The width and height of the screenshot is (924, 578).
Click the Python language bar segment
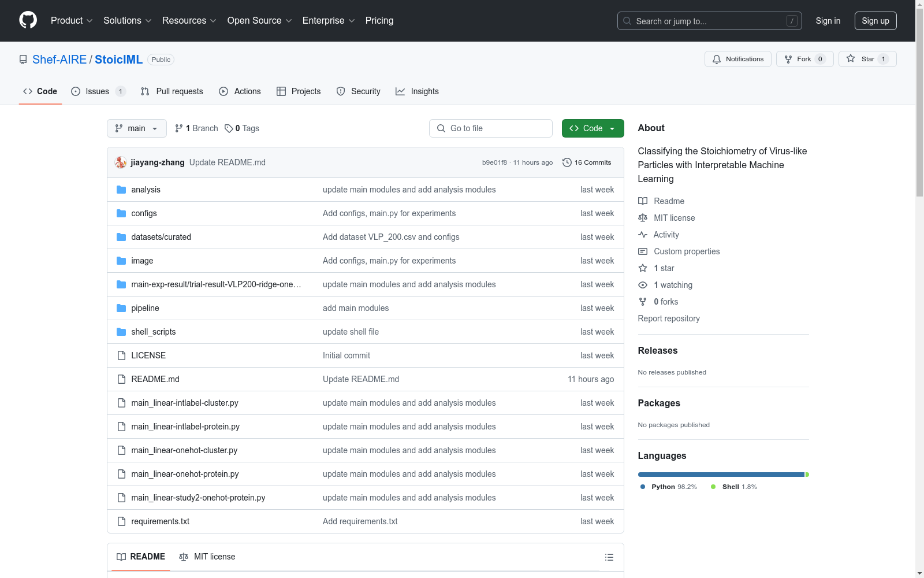click(721, 475)
